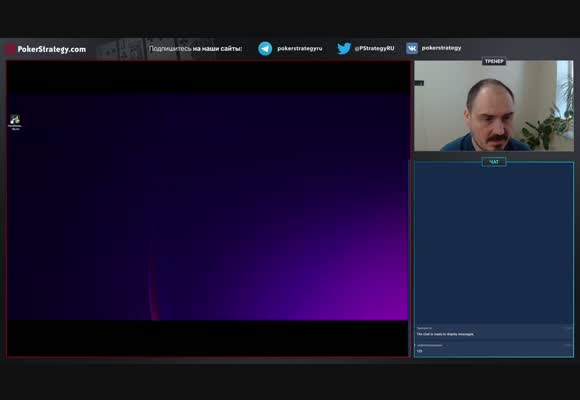
Task: Click the pokerstrategyru Telegram handle
Action: pyautogui.click(x=300, y=48)
